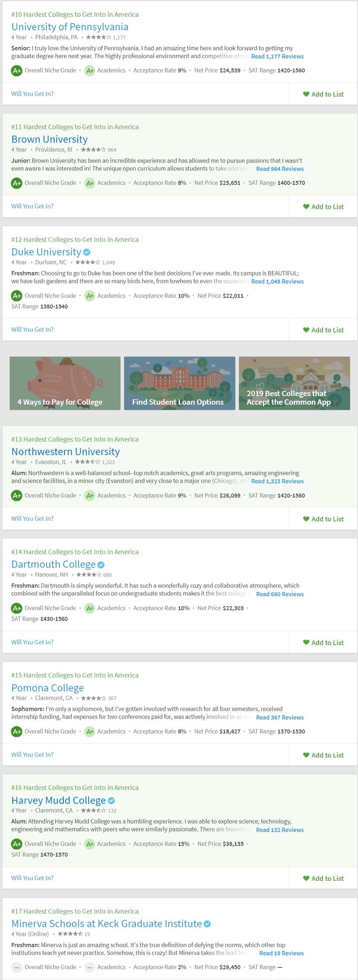Read 680 Reviews of Dartmouth
Image resolution: width=358 pixels, height=980 pixels.
(280, 594)
